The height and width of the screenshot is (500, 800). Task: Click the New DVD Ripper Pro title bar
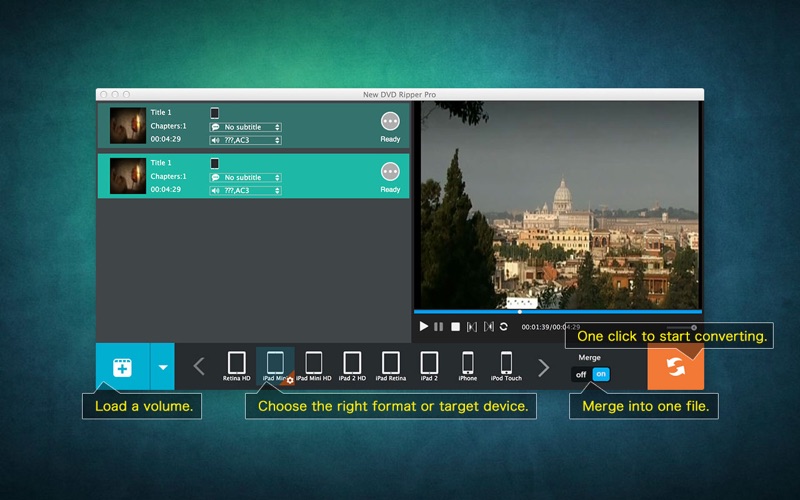pyautogui.click(x=399, y=94)
